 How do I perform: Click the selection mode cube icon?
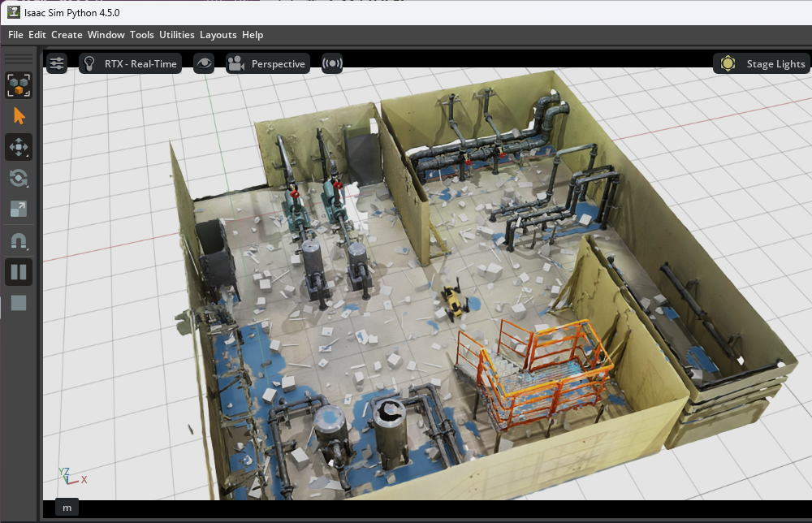coord(19,85)
